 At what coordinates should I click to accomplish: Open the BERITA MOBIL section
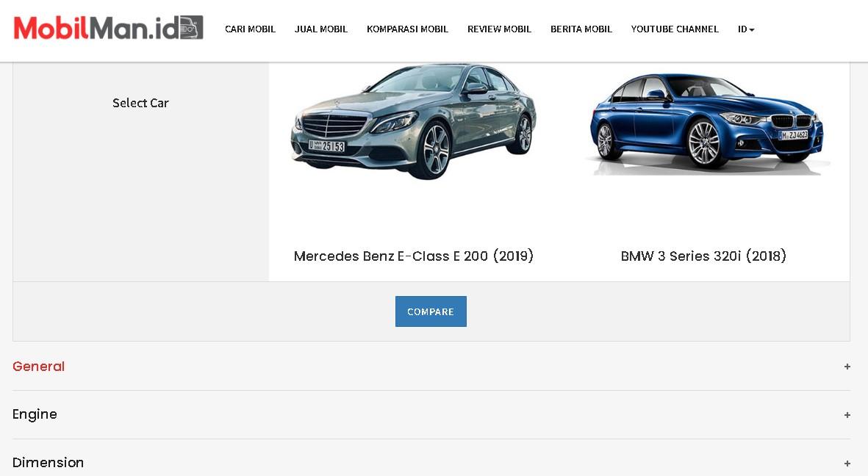tap(581, 29)
